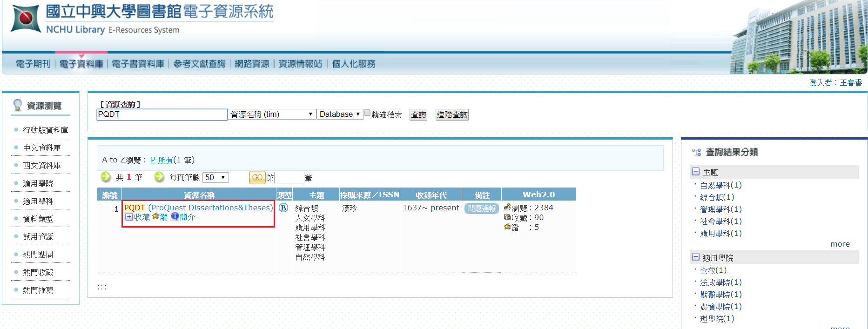Collapse the 主題 category section
The image size is (868, 329).
coord(696,172)
